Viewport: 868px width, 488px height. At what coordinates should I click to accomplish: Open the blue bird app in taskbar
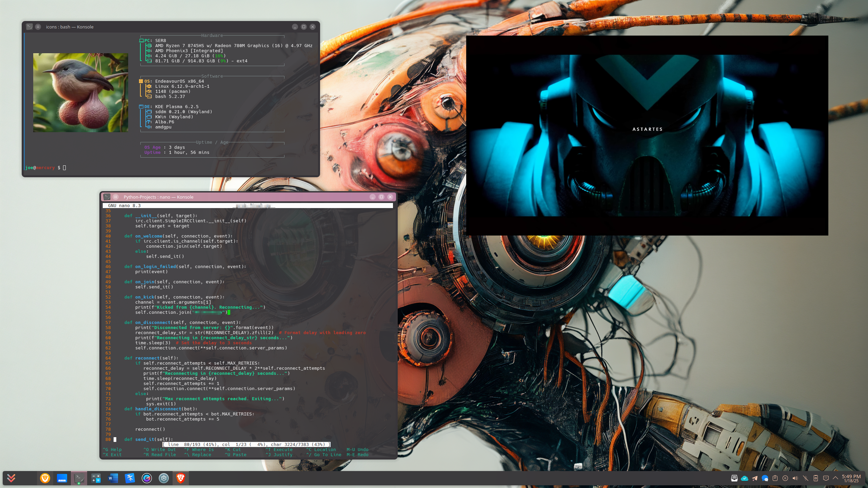pos(130,478)
